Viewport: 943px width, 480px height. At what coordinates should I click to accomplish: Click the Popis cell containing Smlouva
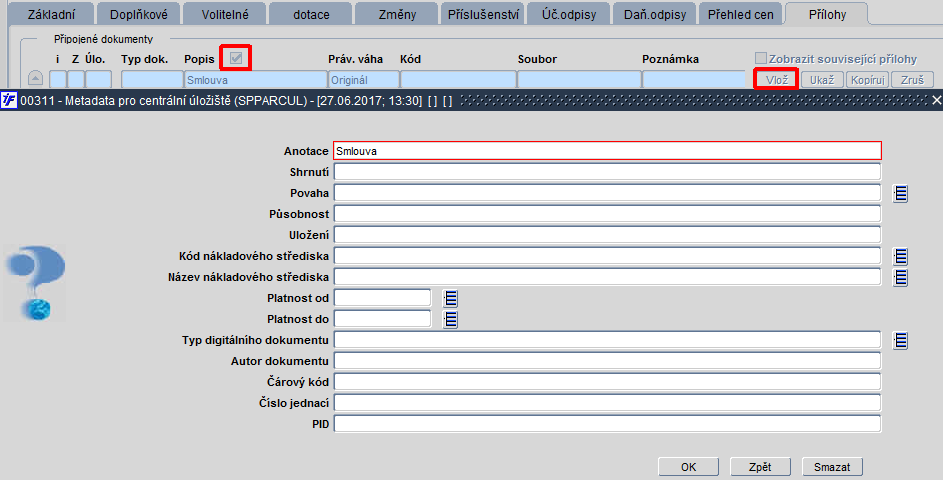(x=256, y=79)
